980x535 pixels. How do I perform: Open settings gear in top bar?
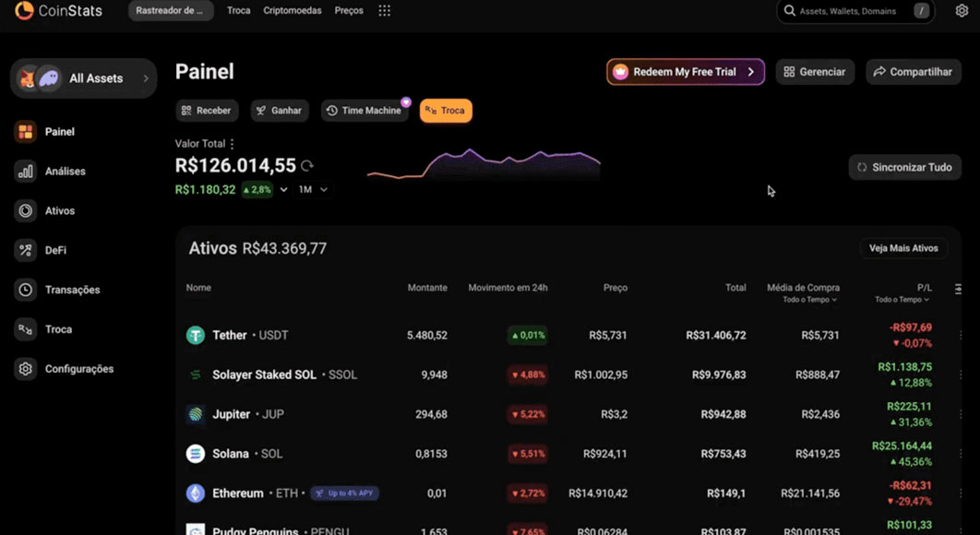[962, 11]
